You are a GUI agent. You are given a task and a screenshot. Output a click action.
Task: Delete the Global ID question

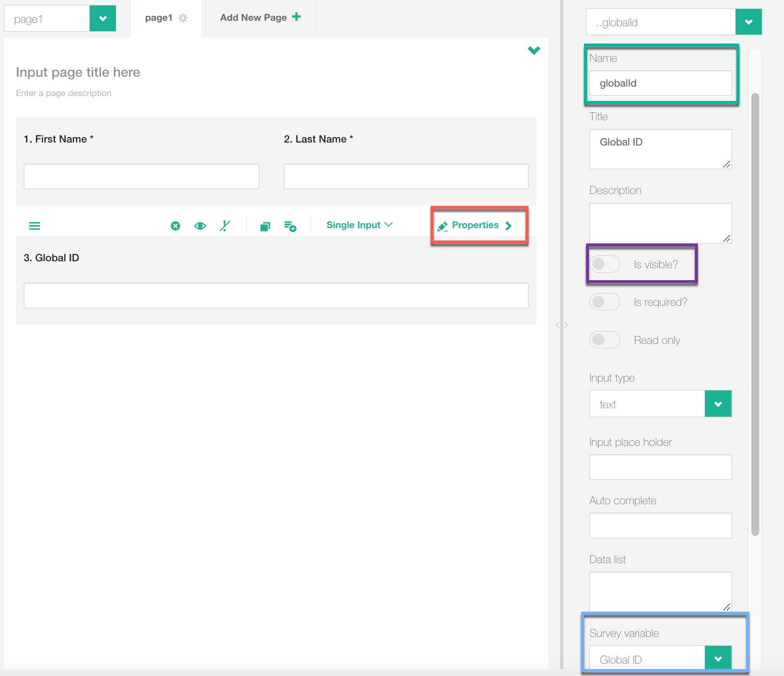[x=175, y=226]
